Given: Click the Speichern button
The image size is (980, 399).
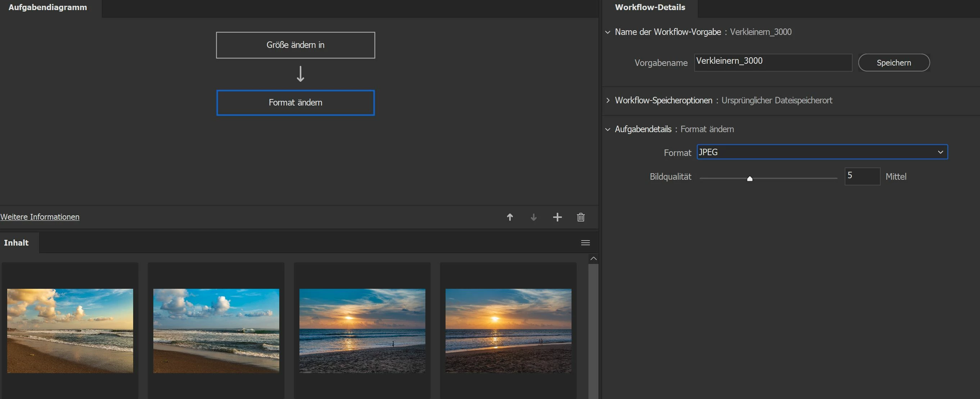Looking at the screenshot, I should (894, 63).
